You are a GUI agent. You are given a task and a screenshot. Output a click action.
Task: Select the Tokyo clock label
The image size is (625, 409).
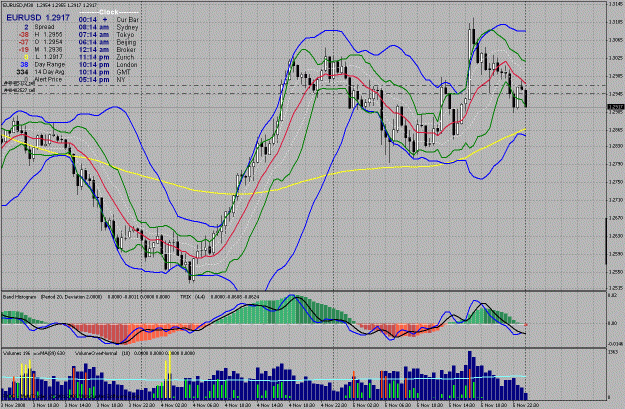click(x=125, y=35)
